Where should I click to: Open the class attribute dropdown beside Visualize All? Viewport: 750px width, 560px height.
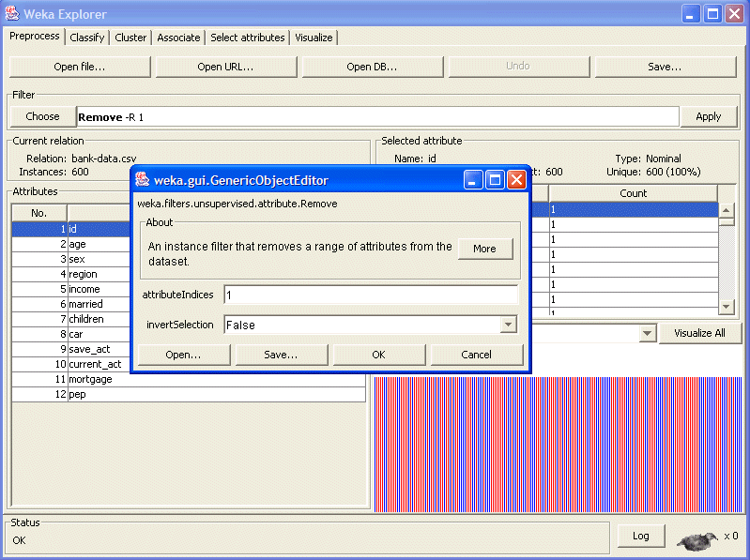647,334
